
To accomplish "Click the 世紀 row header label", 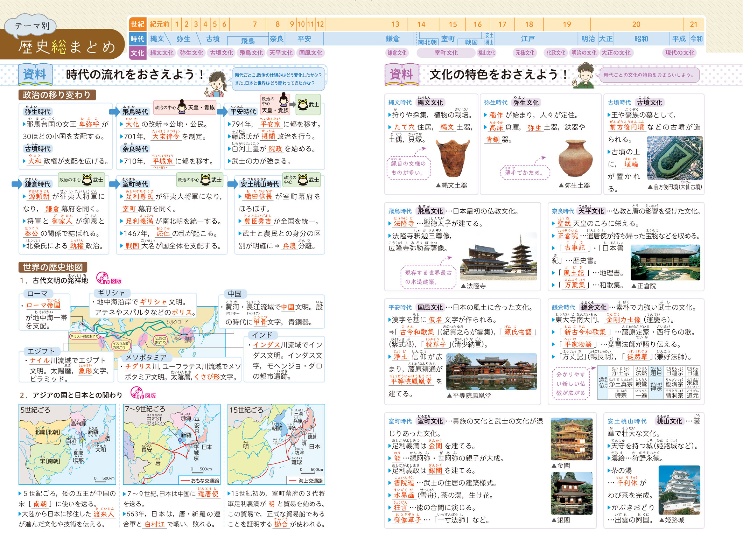I will pos(138,24).
